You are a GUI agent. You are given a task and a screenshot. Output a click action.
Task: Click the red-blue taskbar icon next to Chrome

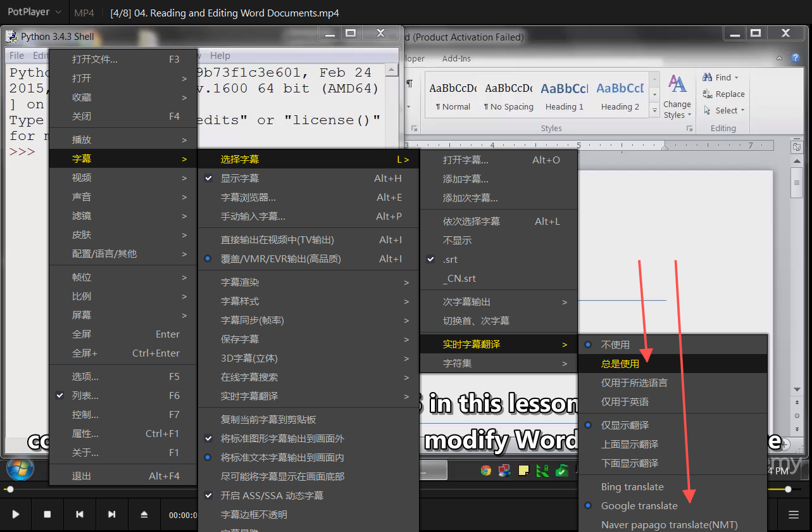click(x=505, y=471)
